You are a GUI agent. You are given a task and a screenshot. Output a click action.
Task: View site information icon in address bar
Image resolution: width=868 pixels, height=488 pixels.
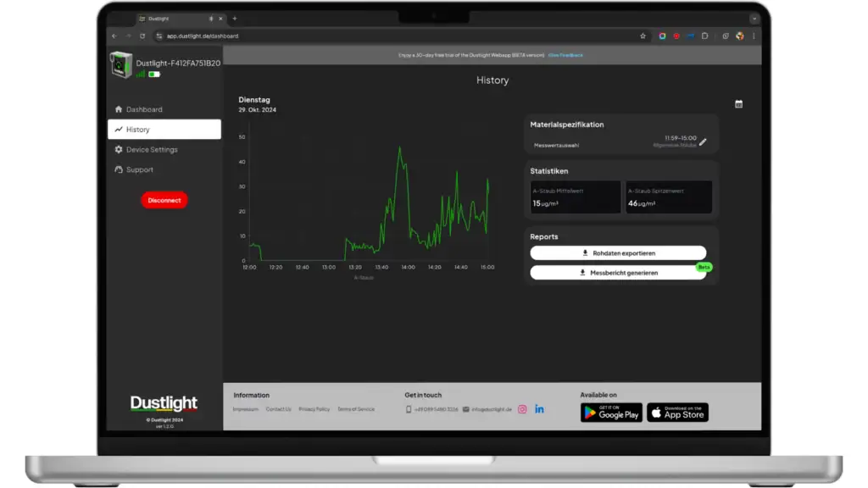click(x=159, y=36)
